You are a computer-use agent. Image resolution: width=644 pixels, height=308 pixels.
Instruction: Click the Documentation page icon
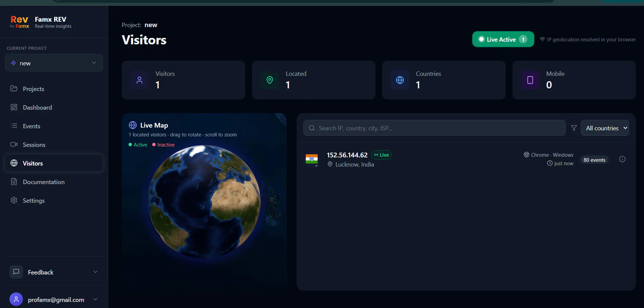tap(14, 181)
